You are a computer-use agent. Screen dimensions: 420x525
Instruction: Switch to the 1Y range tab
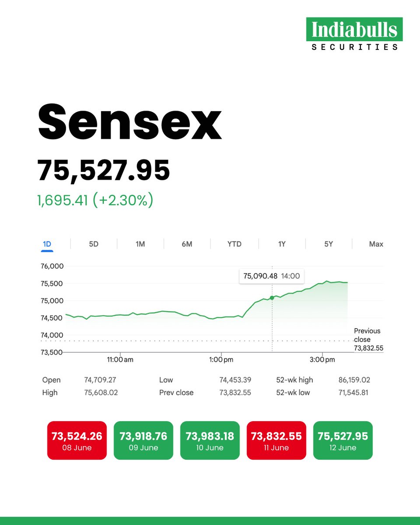pyautogui.click(x=282, y=244)
